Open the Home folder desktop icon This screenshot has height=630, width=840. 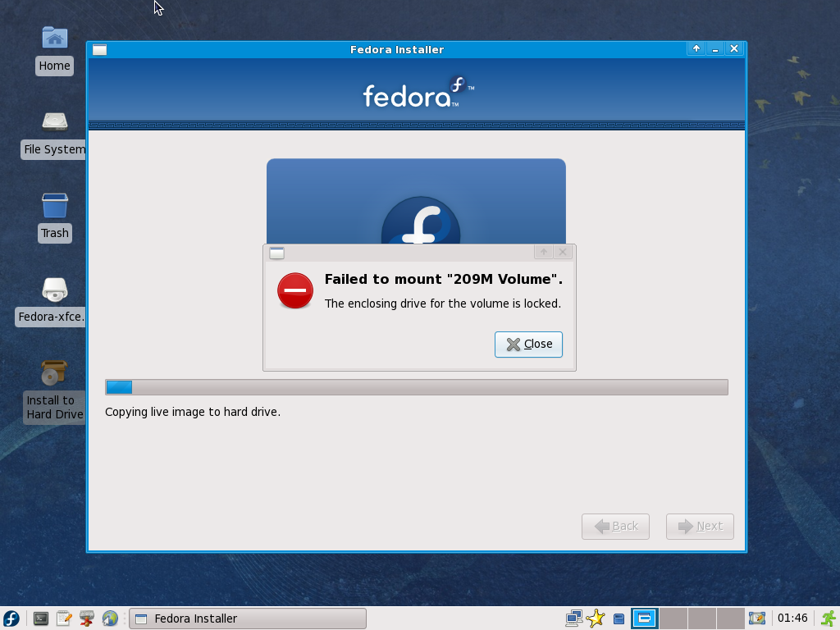coord(55,50)
